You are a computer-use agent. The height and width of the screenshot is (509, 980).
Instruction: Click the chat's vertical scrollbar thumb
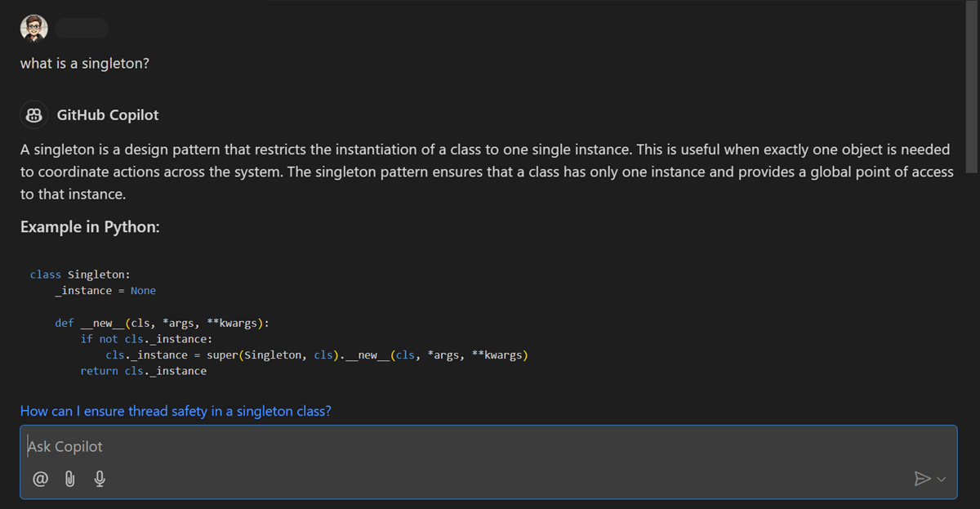(x=971, y=87)
